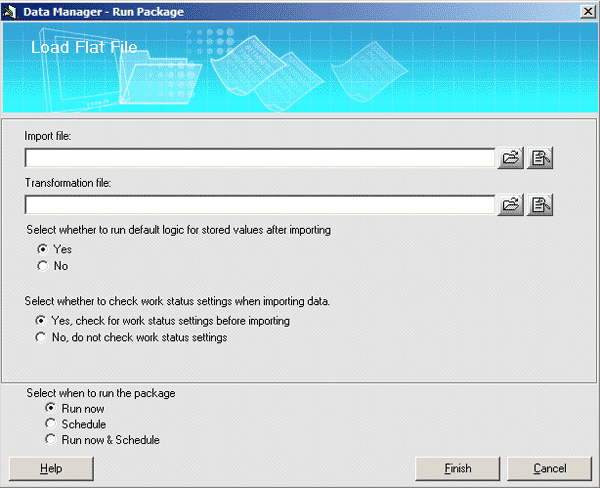Click the 'Load Flat File' heading
600x488 pixels.
(84, 47)
